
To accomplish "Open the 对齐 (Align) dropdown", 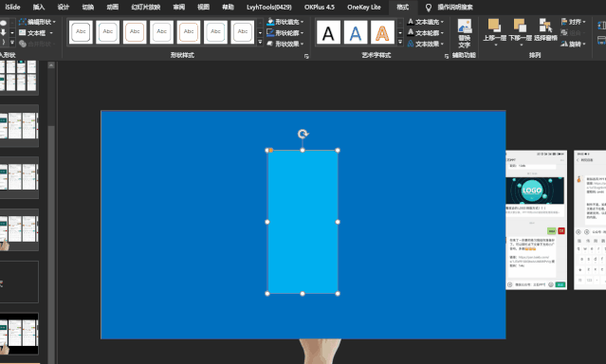I will 573,22.
